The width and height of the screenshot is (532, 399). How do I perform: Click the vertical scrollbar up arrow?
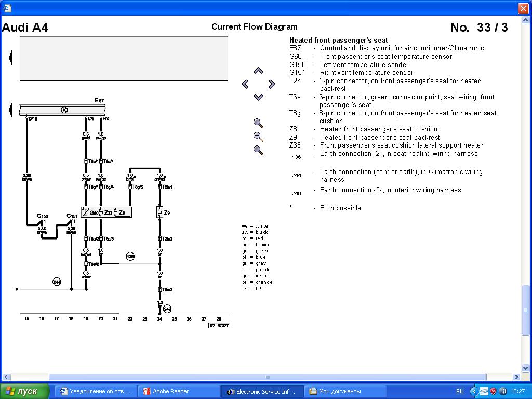pos(526,20)
